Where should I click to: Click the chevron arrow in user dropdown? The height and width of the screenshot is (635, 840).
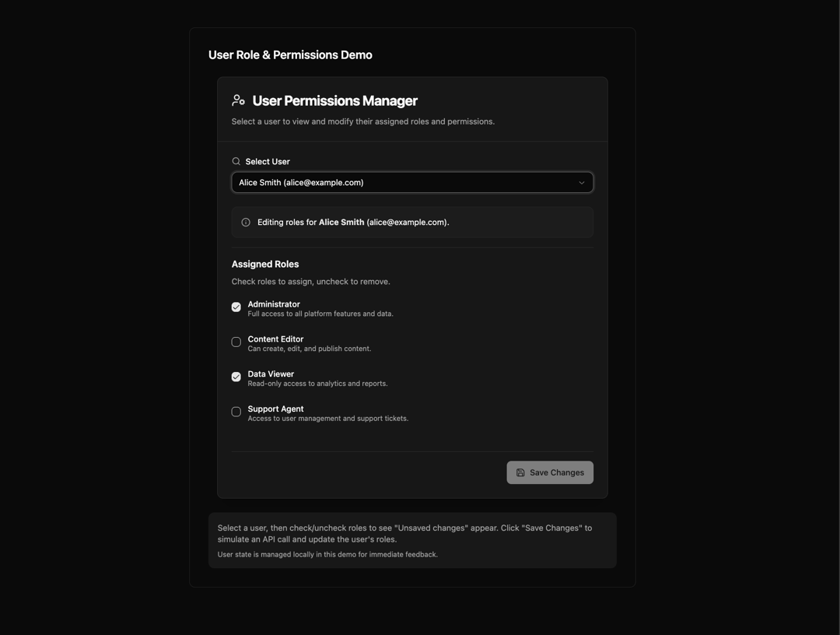coord(582,183)
